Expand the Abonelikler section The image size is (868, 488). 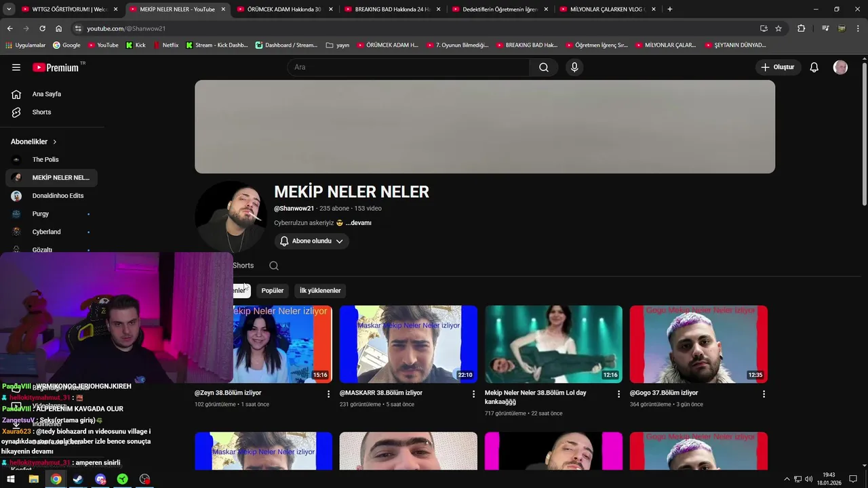point(34,142)
